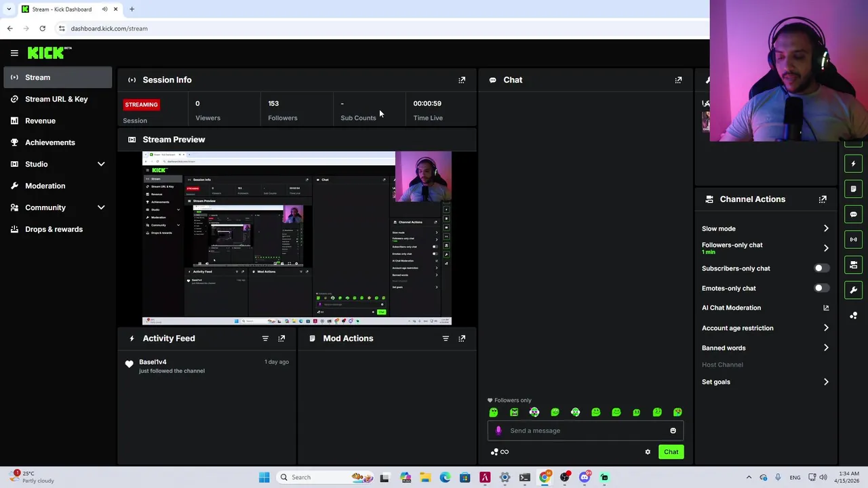This screenshot has height=488, width=868.
Task: Select Stream in the sidebar
Action: click(x=58, y=77)
